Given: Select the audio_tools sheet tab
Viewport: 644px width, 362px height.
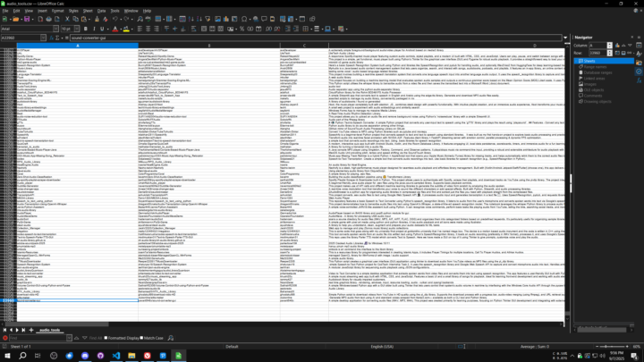Looking at the screenshot, I should pyautogui.click(x=50, y=330).
